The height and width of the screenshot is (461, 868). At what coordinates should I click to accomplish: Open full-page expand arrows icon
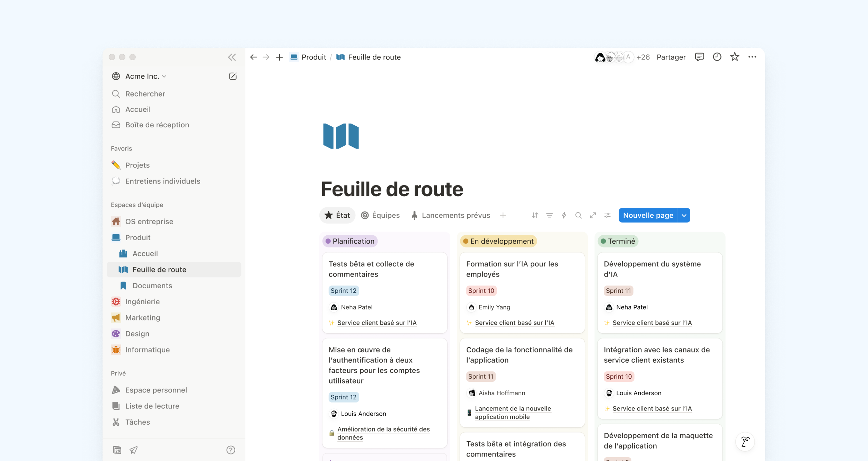tap(593, 215)
